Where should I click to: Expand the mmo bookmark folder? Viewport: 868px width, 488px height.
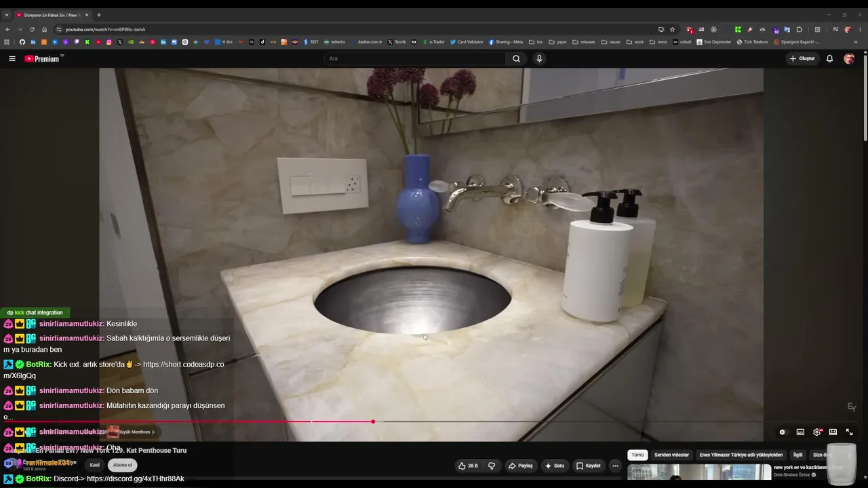[x=658, y=42]
